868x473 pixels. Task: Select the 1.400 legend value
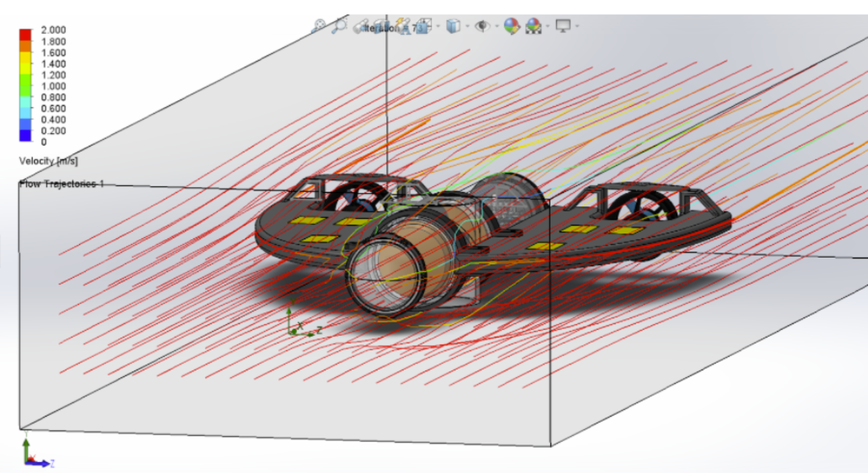click(53, 64)
